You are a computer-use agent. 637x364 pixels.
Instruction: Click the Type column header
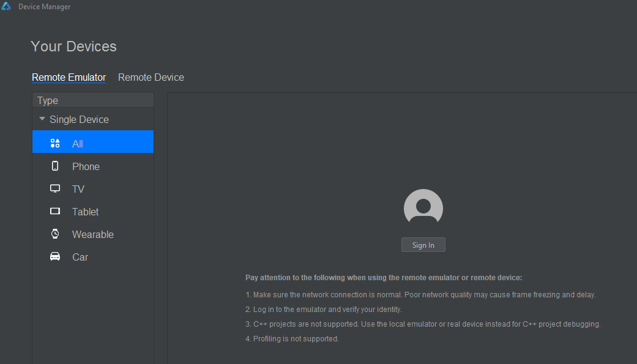click(x=93, y=100)
